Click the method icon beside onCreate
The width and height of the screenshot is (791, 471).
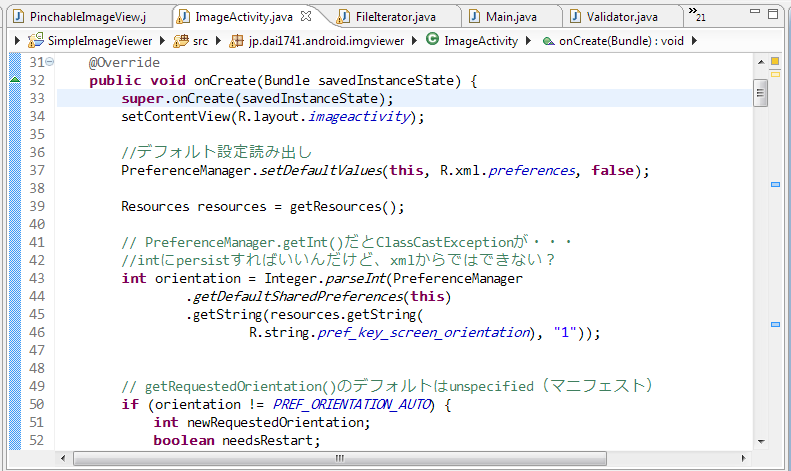click(x=548, y=41)
